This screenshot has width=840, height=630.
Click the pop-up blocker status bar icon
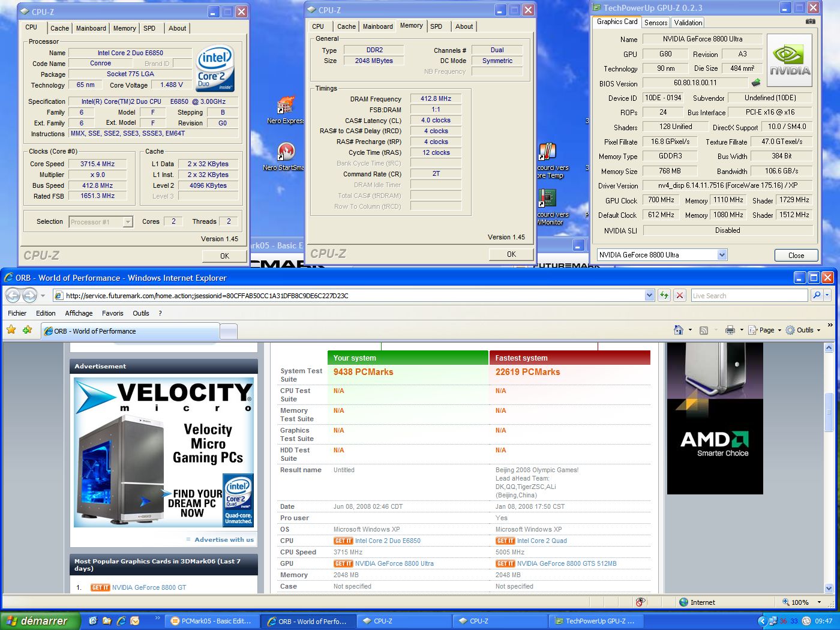(x=641, y=602)
